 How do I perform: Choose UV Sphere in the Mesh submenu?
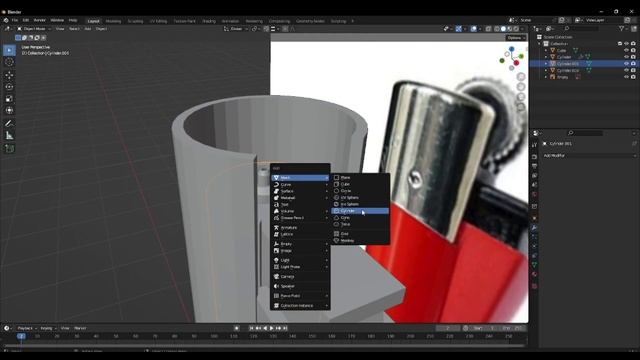click(360, 198)
